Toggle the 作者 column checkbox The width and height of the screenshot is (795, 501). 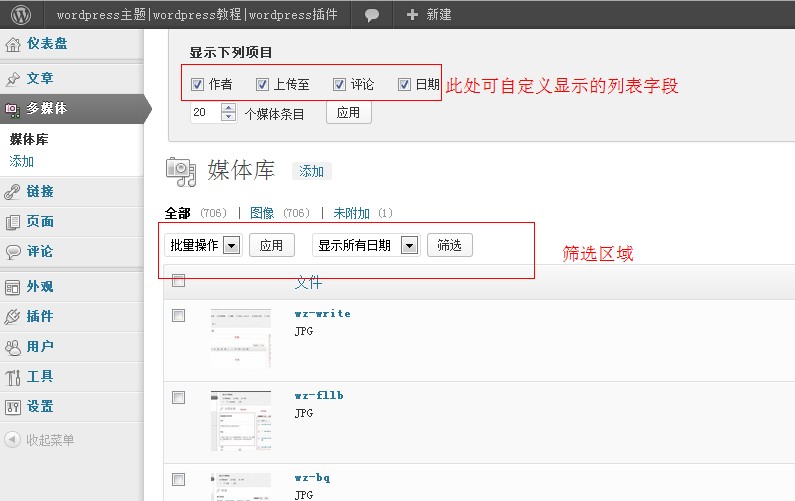[x=197, y=85]
